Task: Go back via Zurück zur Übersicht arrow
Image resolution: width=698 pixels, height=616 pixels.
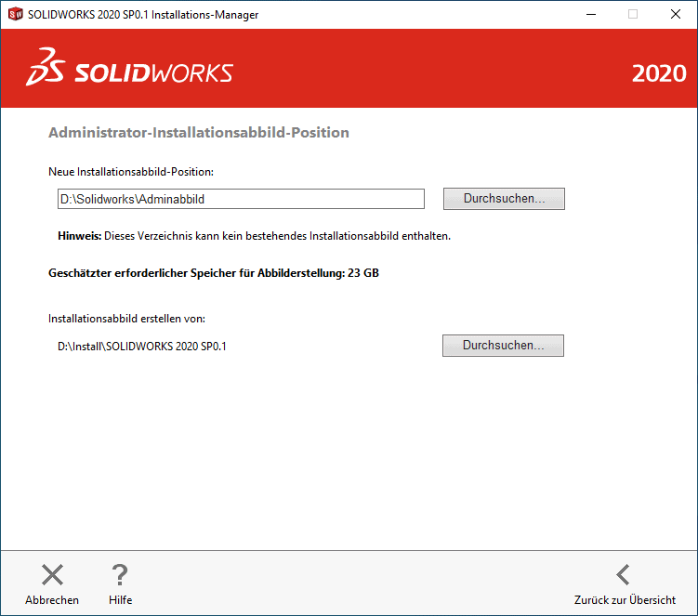Action: click(x=624, y=574)
